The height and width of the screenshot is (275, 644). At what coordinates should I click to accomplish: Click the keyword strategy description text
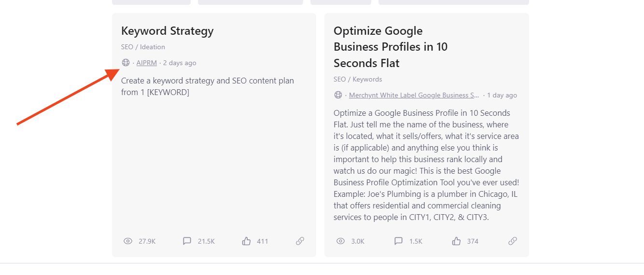tap(207, 86)
